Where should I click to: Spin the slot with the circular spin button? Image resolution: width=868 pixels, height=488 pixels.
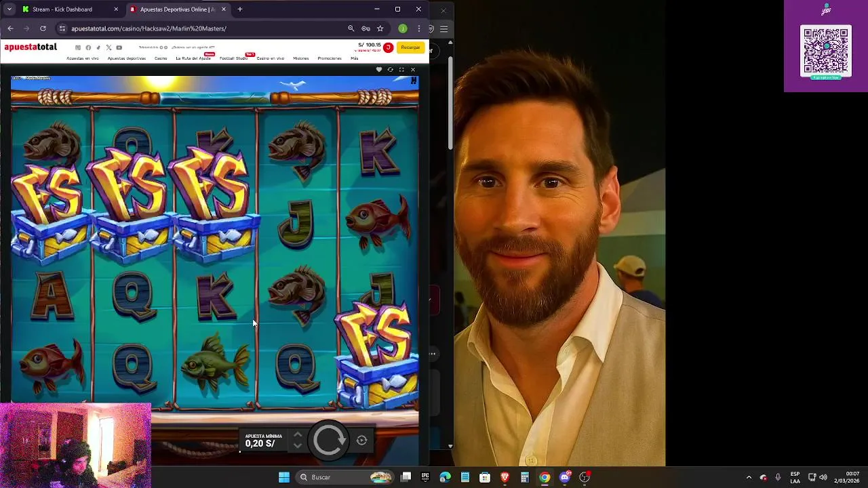point(329,441)
